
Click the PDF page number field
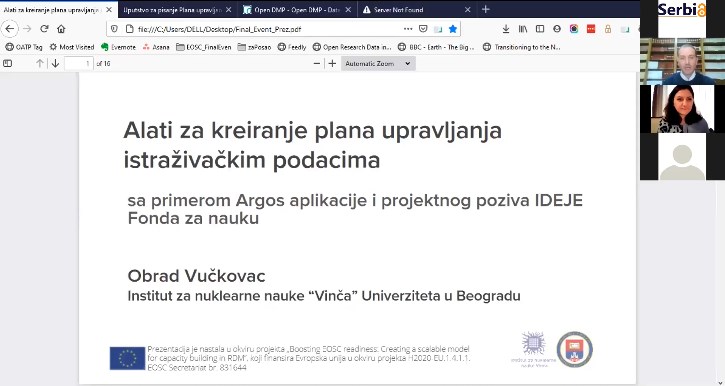[x=79, y=63]
